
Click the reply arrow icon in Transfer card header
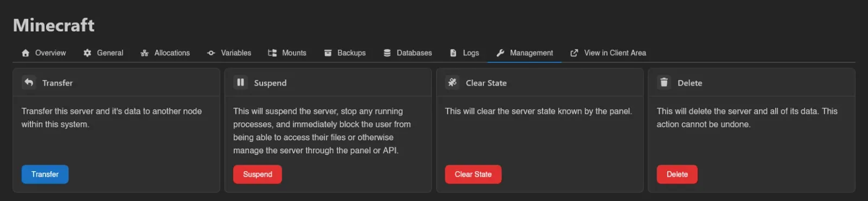tap(29, 82)
